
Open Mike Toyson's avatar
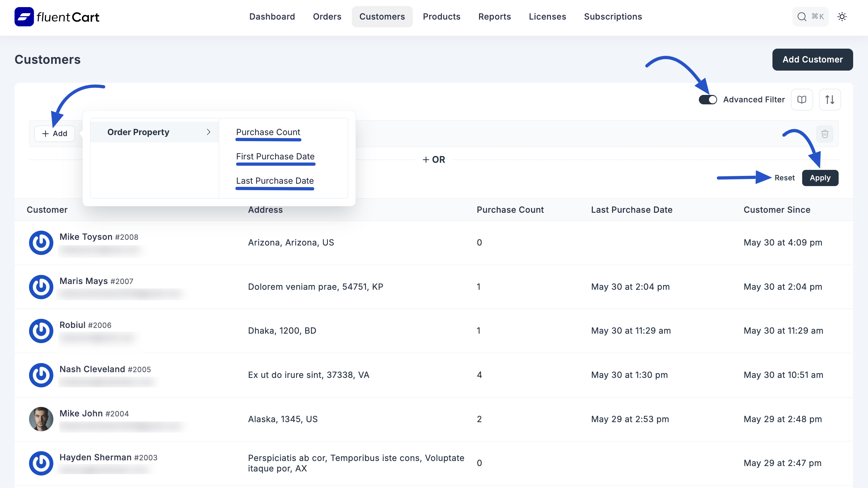click(41, 242)
